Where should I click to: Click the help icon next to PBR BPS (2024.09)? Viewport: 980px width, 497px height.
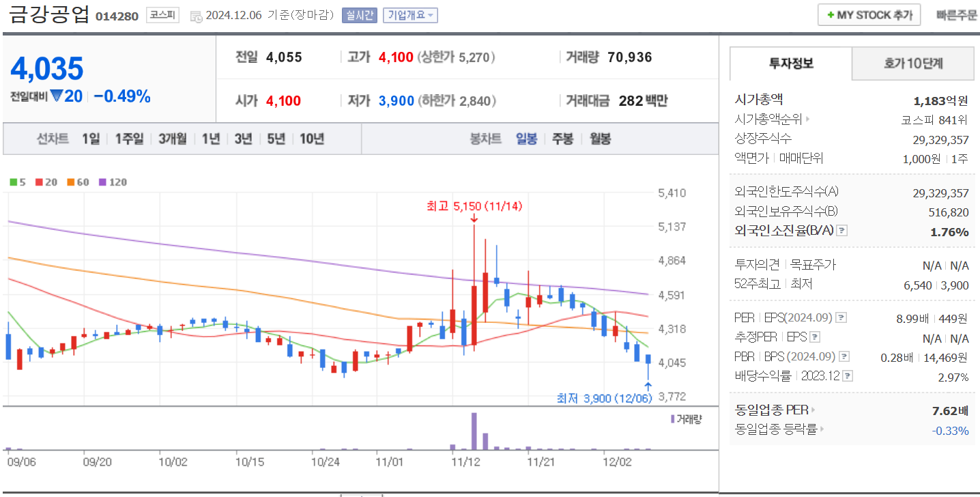pos(844,356)
